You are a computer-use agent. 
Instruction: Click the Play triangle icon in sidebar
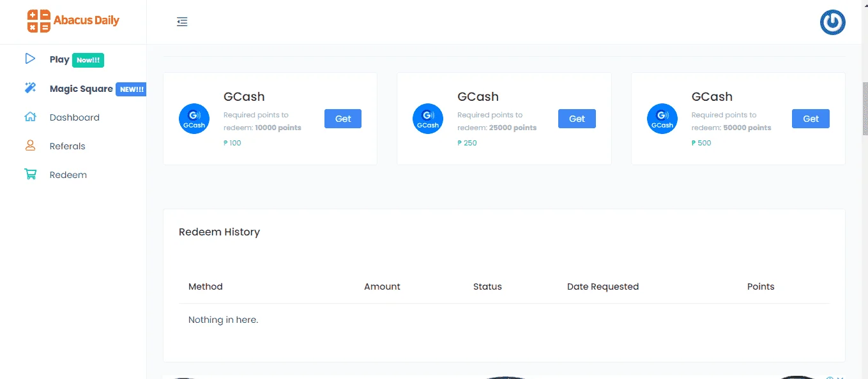click(x=29, y=59)
